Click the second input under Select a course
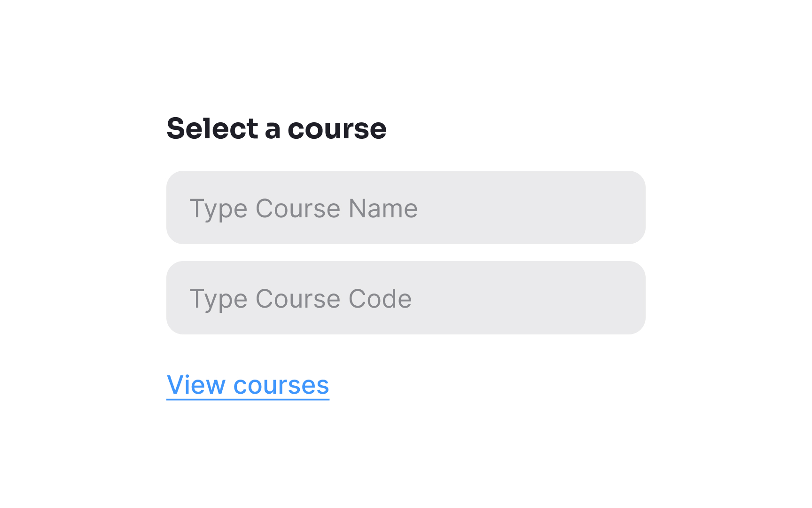 pos(406,297)
